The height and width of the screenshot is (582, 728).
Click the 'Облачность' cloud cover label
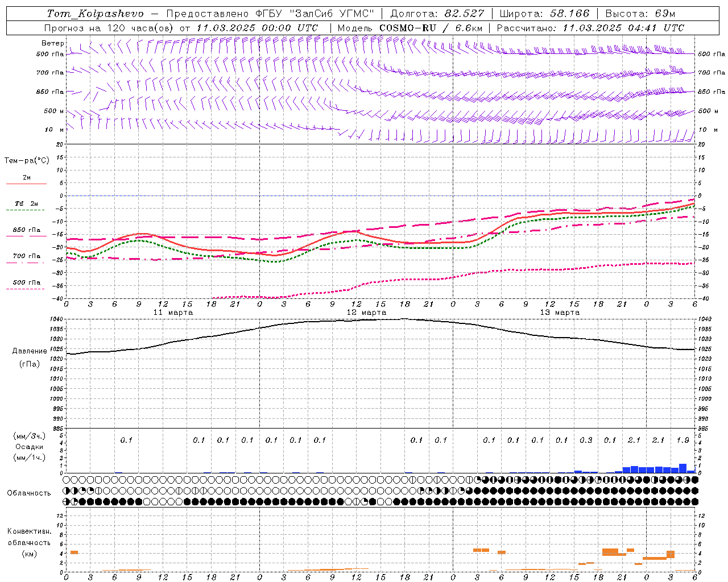(29, 493)
